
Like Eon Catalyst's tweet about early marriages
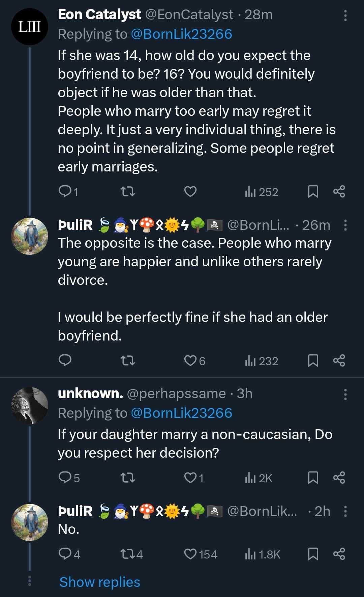click(x=190, y=192)
